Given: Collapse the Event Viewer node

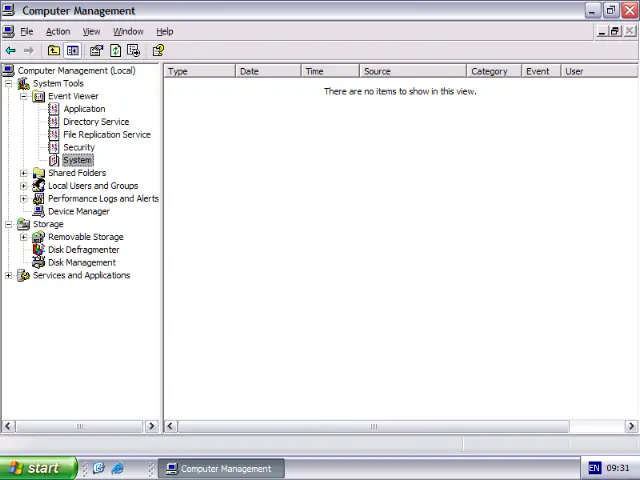Looking at the screenshot, I should pos(24,96).
